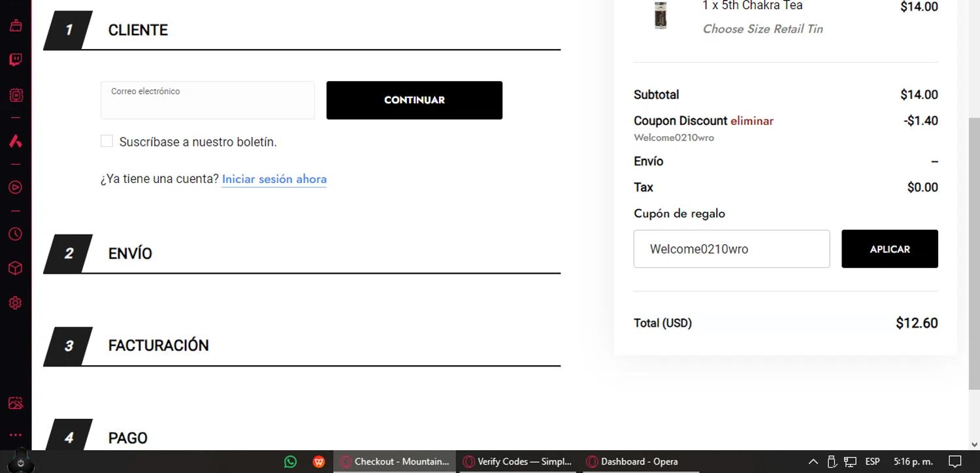This screenshot has height=473, width=980.
Task: Click the page vertical scrollbar thumb
Action: [x=973, y=255]
